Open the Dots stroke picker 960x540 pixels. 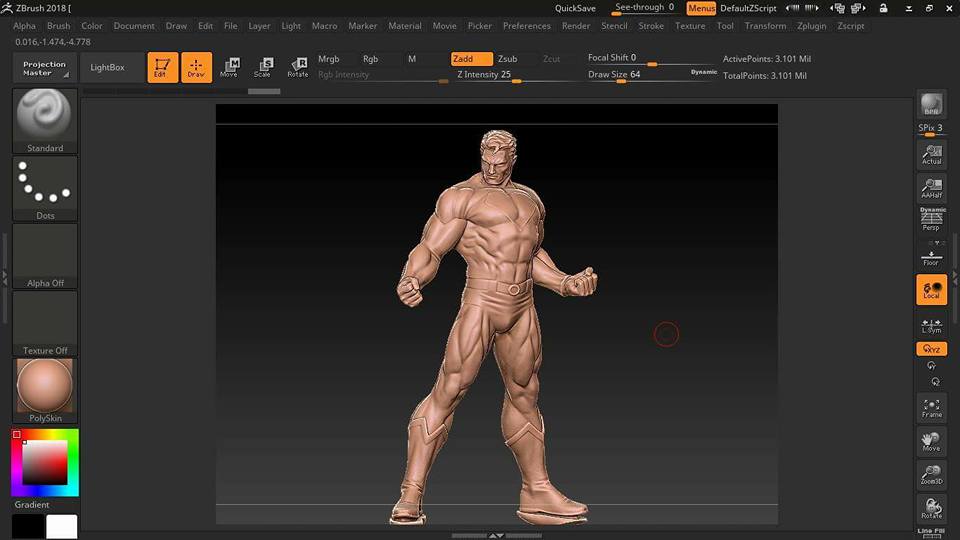tap(45, 188)
